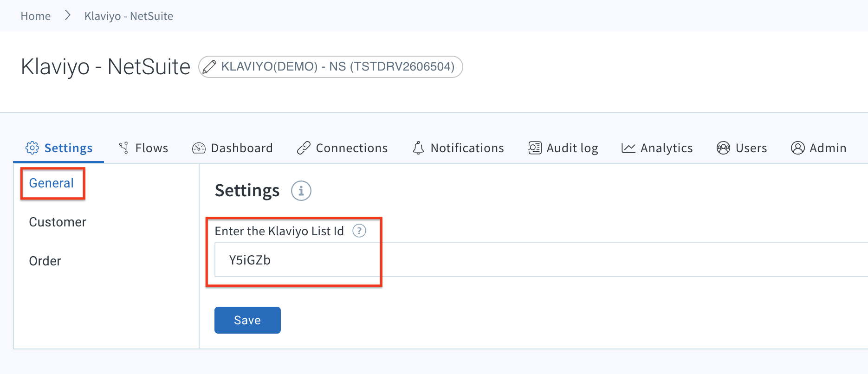This screenshot has width=868, height=374.
Task: Select Order in the settings sidebar
Action: [x=45, y=261]
